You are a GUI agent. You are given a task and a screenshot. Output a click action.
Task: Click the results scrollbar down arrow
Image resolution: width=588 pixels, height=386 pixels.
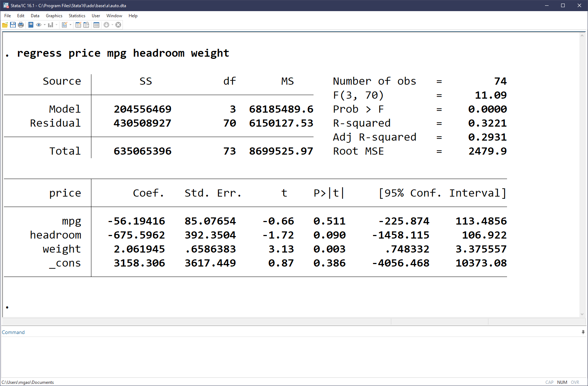tap(582, 314)
